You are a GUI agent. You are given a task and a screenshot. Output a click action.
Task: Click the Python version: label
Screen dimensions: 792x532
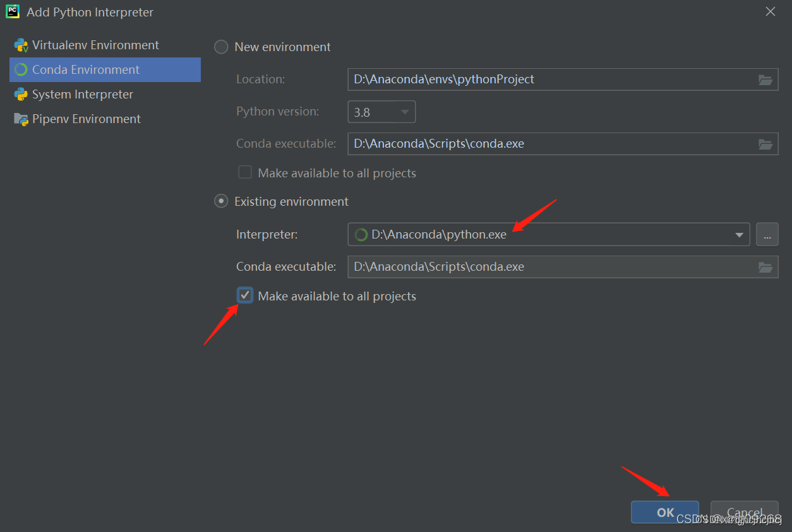click(x=278, y=112)
